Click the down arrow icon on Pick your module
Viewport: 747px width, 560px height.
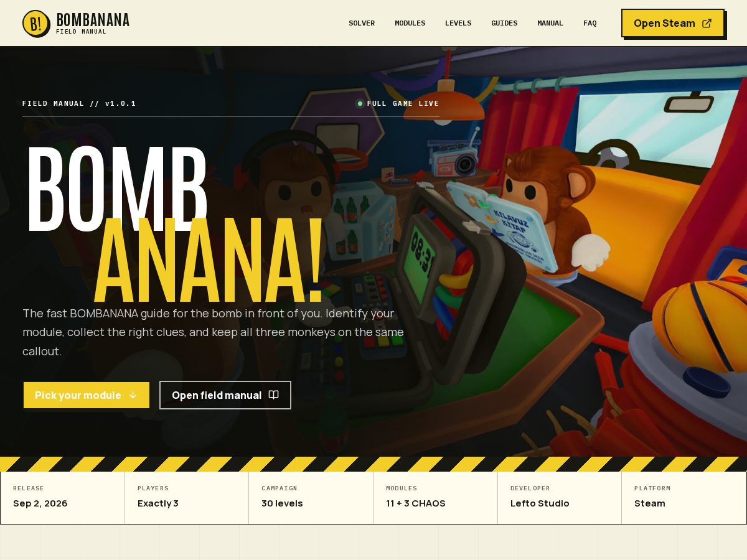tap(133, 395)
